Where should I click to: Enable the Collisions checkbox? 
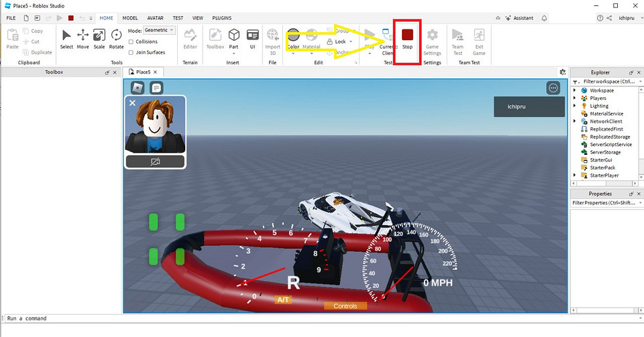pos(131,42)
